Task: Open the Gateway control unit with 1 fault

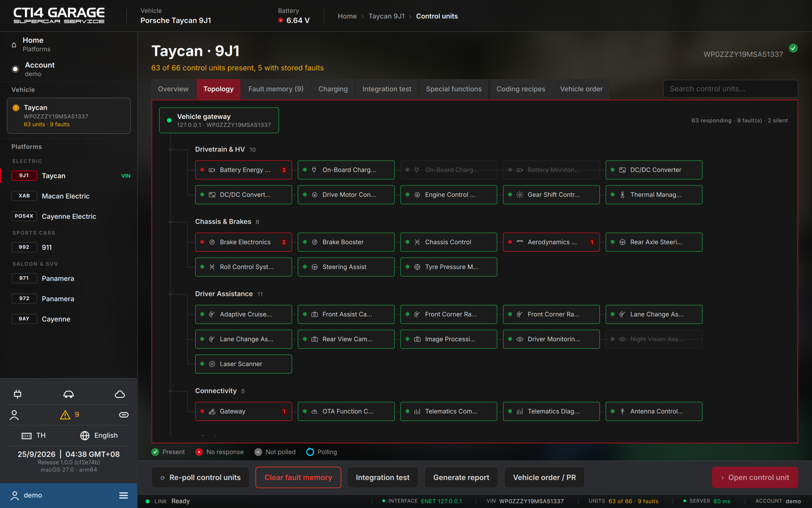Action: tap(244, 411)
